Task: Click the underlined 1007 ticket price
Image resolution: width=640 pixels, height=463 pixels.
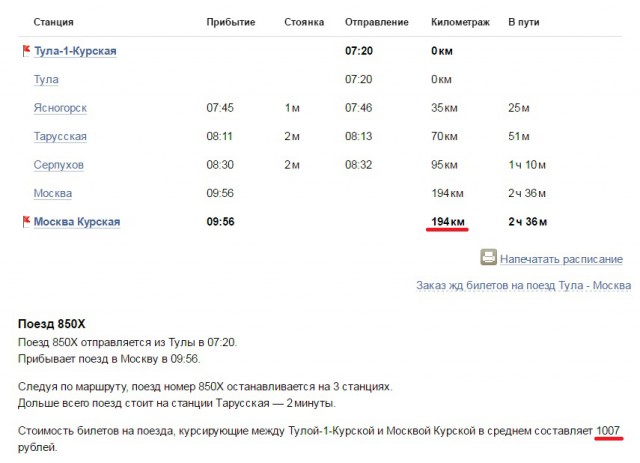Action: pos(608,431)
